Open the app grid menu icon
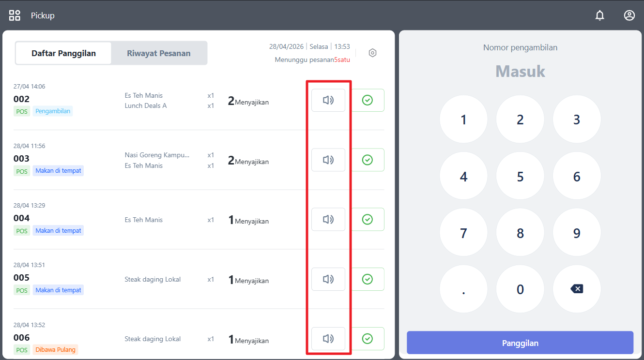644x360 pixels. pos(15,15)
